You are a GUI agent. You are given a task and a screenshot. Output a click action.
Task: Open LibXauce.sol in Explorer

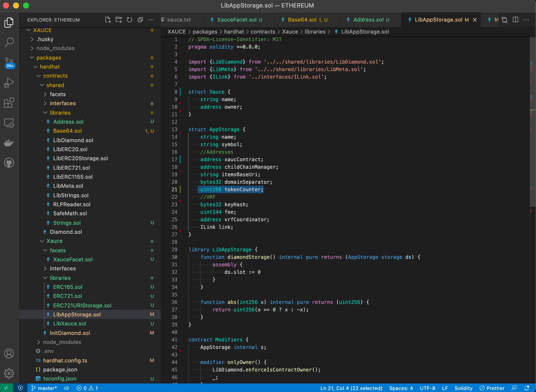(90, 323)
